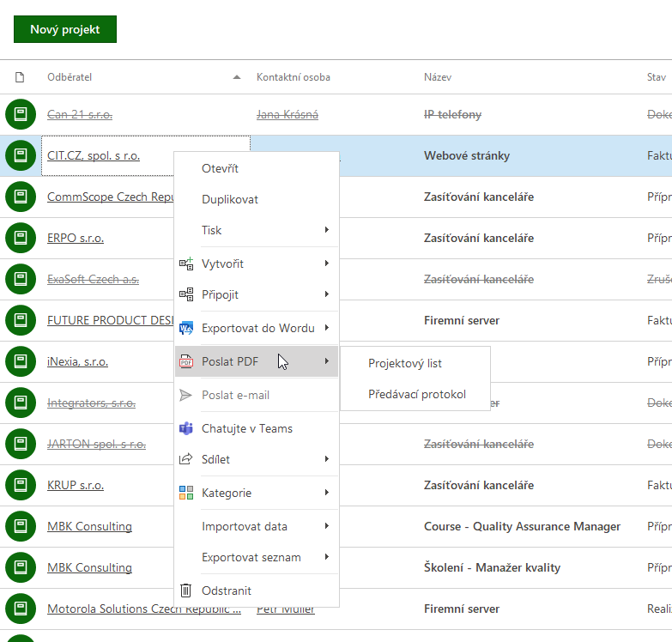
Task: Click the Poslat PDF icon
Action: click(x=186, y=361)
